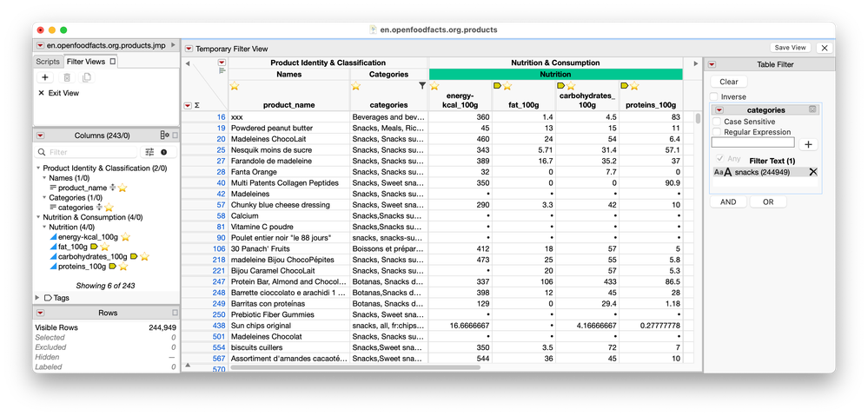
Task: Open the Columns panel red triangle menu
Action: click(x=41, y=135)
